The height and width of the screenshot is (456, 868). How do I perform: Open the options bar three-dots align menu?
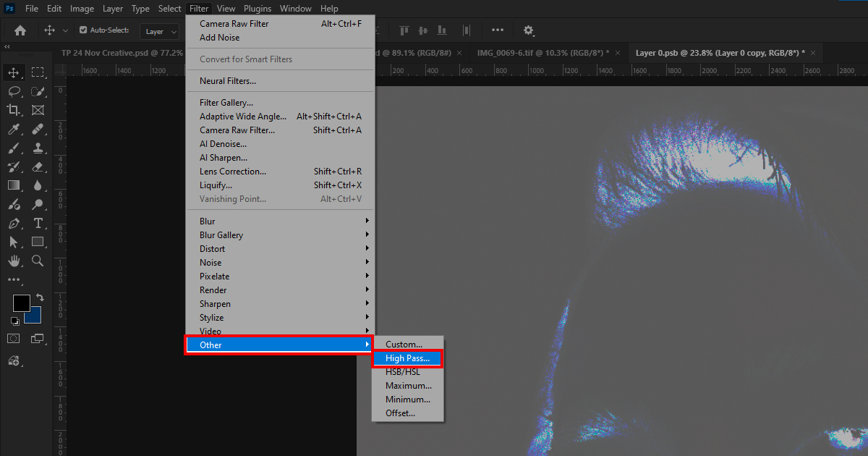click(x=498, y=30)
